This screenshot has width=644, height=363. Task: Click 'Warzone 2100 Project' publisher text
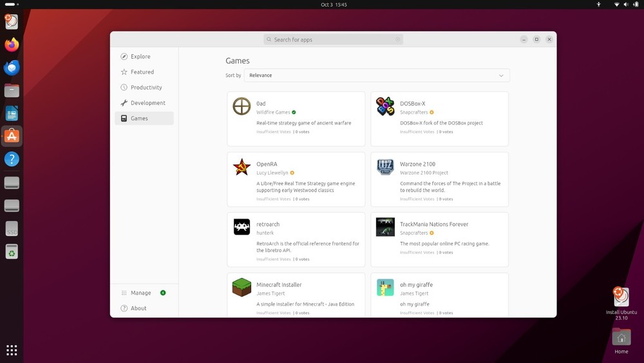[x=424, y=173]
